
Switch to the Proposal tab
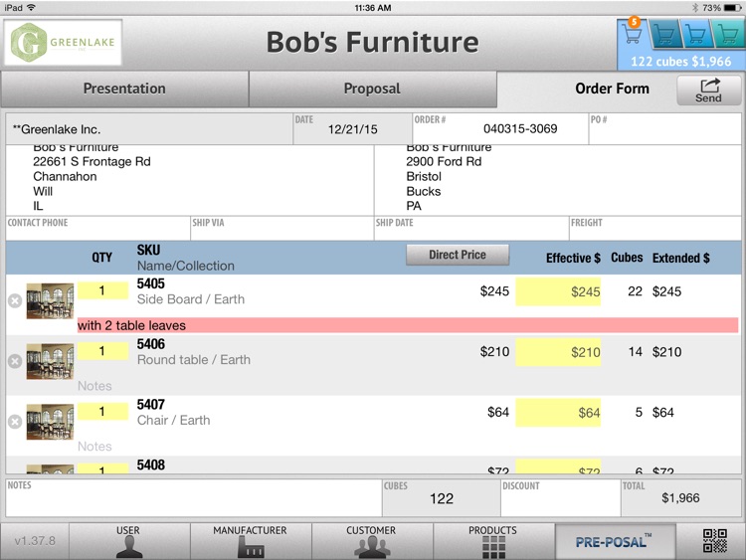(x=373, y=89)
